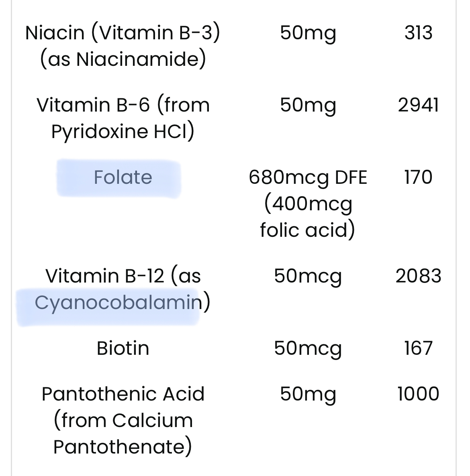Select the Vitamin B-6 from Pyridoxine HCl label
The height and width of the screenshot is (476, 470).
click(123, 118)
